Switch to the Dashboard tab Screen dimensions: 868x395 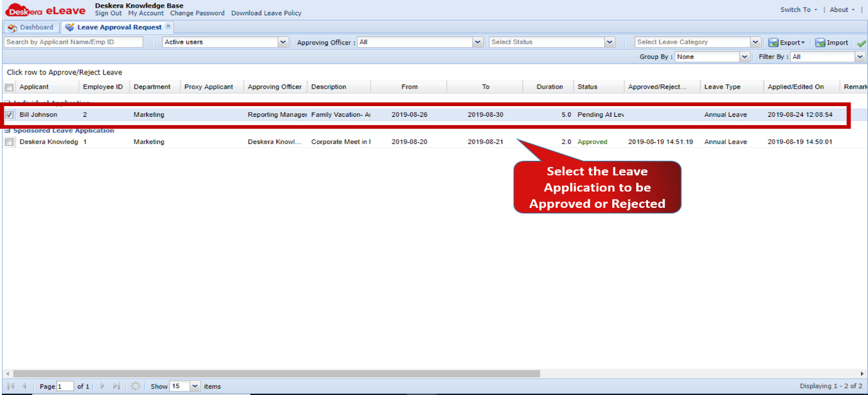point(31,27)
